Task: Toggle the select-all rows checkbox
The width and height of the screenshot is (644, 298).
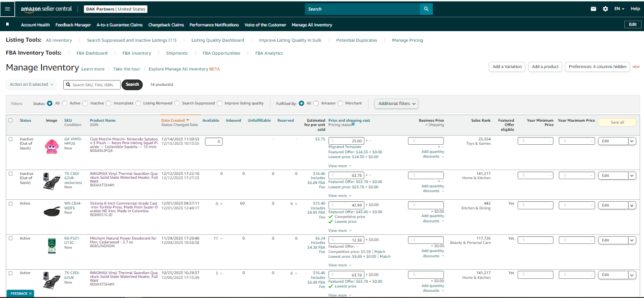Action: point(11,120)
